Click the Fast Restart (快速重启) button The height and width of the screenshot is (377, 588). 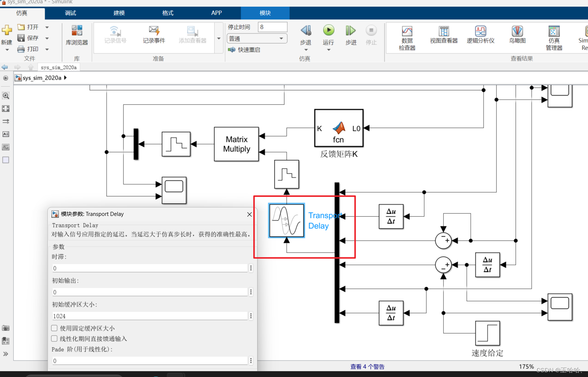[x=244, y=50]
